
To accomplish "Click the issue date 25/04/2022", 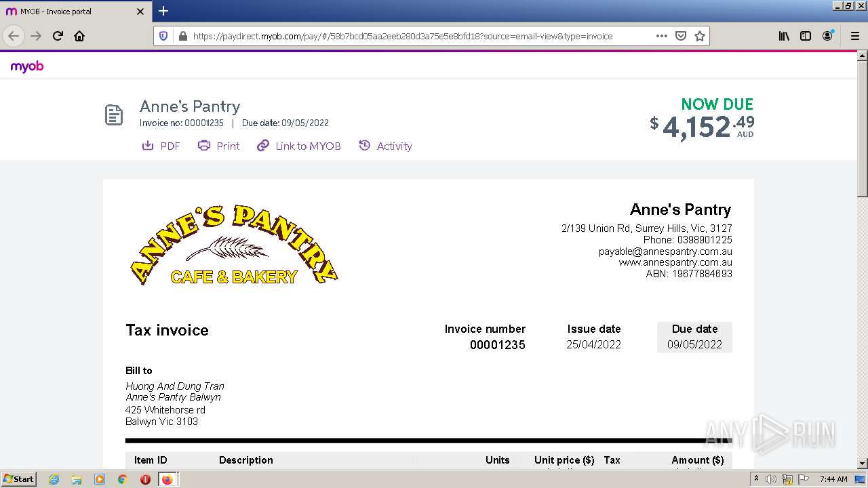I will pyautogui.click(x=594, y=344).
